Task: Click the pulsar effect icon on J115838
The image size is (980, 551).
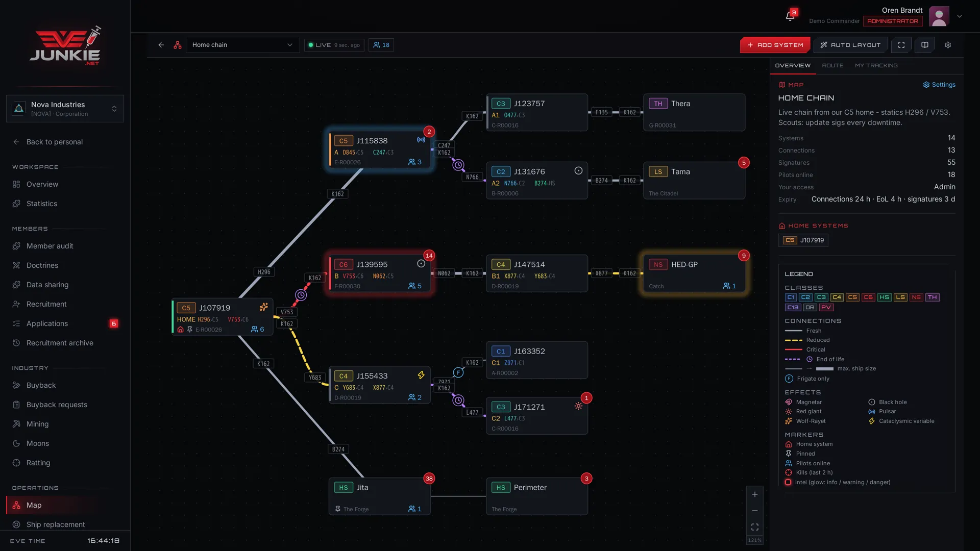Action: click(x=421, y=140)
